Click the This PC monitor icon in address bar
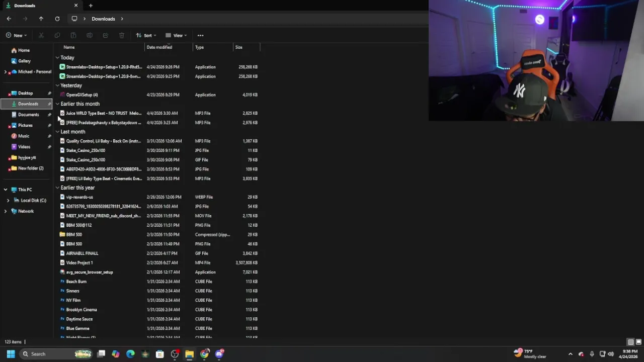644x362 pixels. point(74,19)
